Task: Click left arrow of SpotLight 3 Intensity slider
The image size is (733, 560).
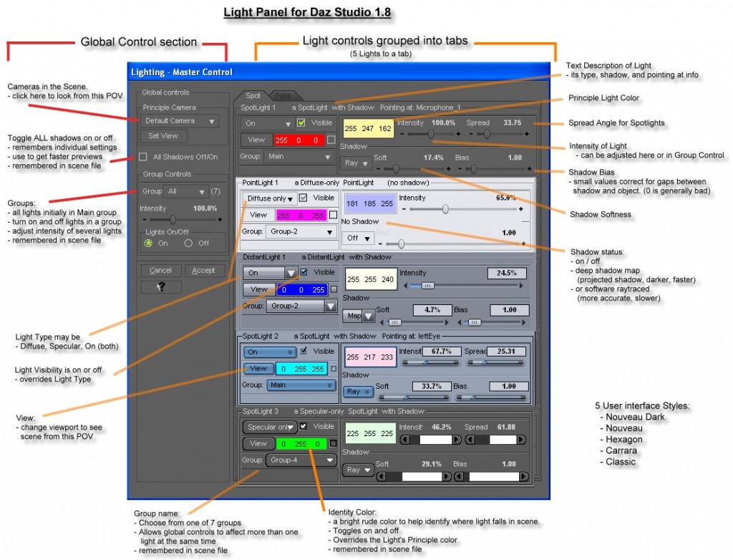Action: (x=405, y=440)
